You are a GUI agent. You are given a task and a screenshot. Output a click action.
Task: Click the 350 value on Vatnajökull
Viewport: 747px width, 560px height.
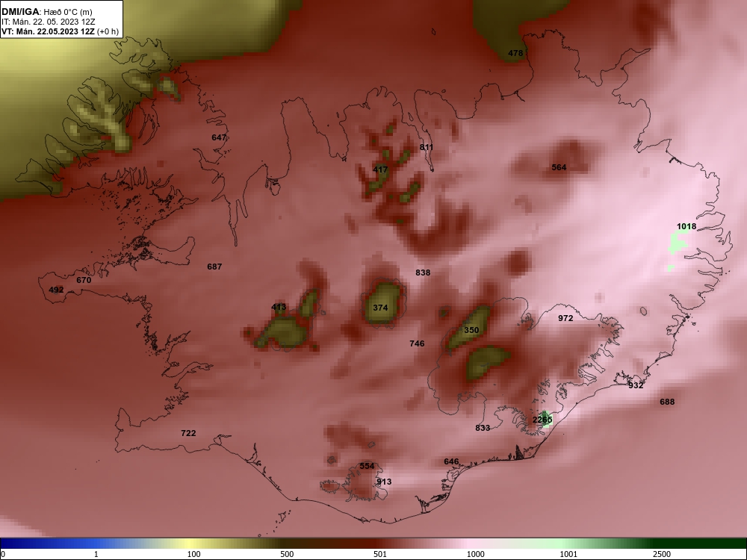(471, 330)
